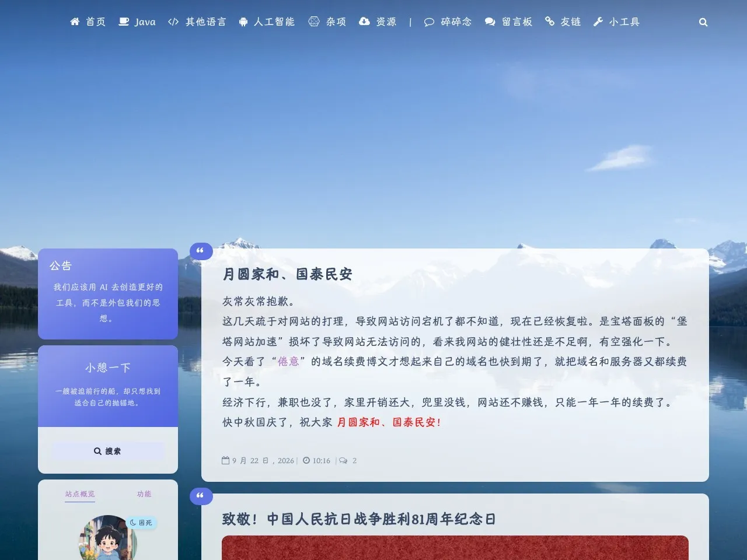Click the red greeting text 月圆家和、国泰民安!
Screen dimensions: 747x560
click(x=389, y=422)
